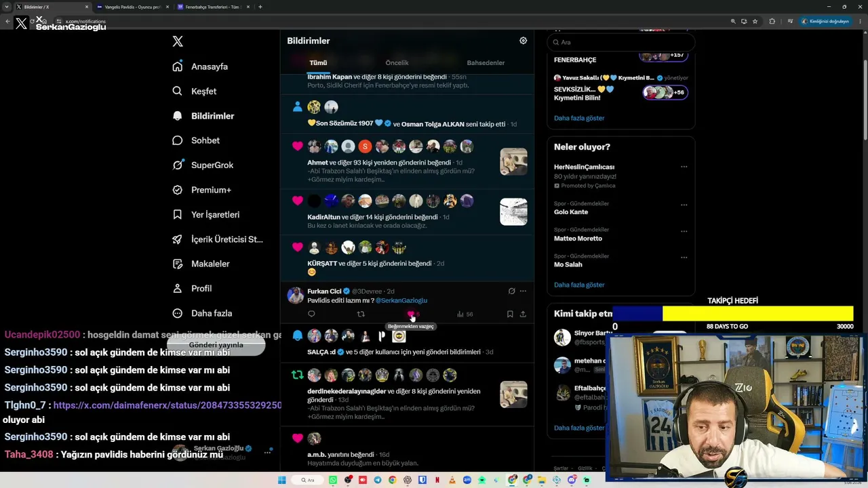This screenshot has width=868, height=488.
Task: Open the derdinekederalayınagider repost thumbnail
Action: [513, 394]
